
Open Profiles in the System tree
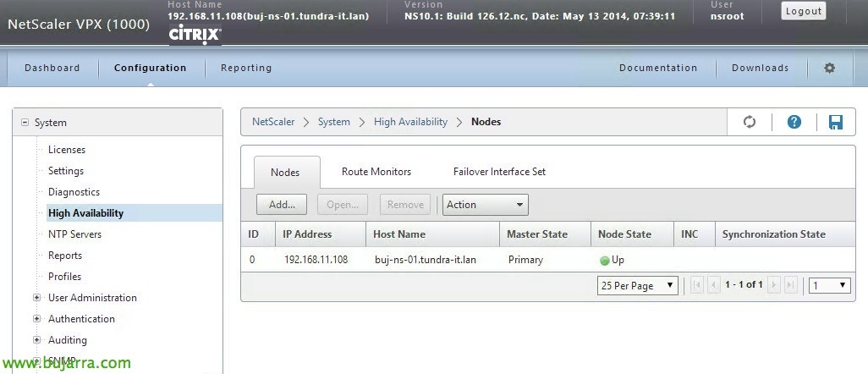pyautogui.click(x=64, y=277)
